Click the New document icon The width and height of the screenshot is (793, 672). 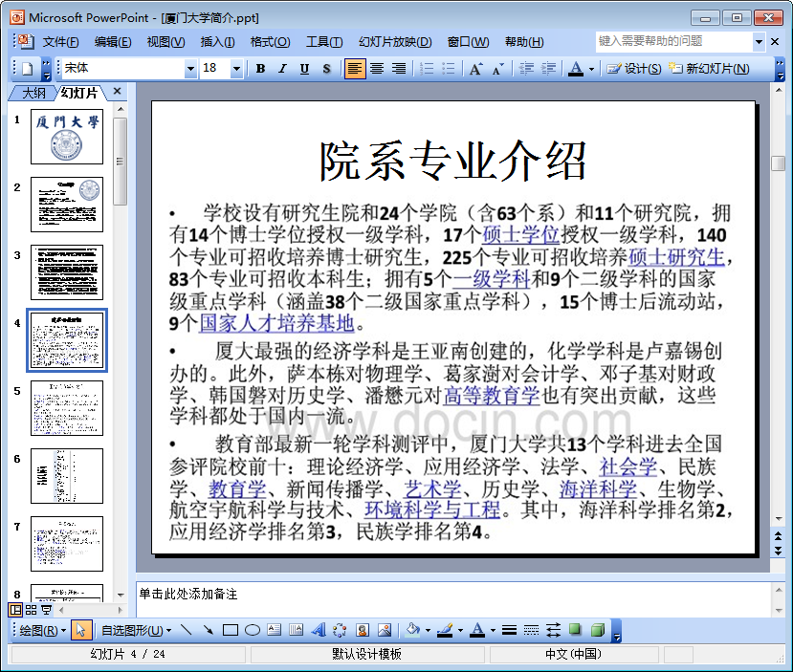coord(28,69)
